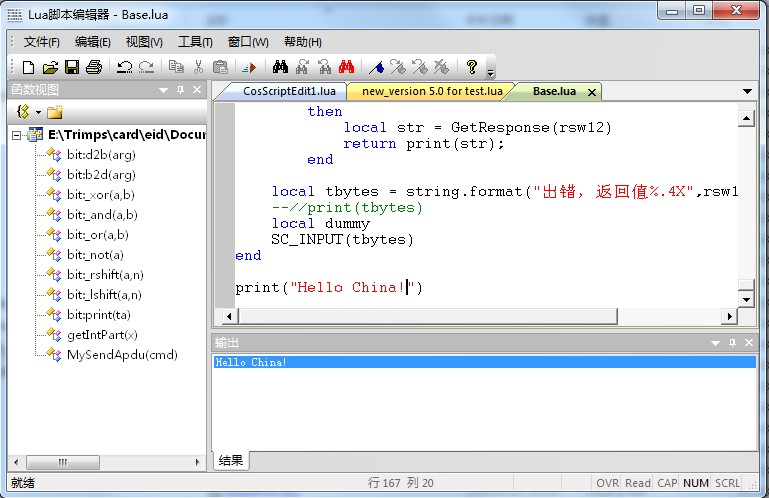Open function view panel menu arrow

[164, 90]
